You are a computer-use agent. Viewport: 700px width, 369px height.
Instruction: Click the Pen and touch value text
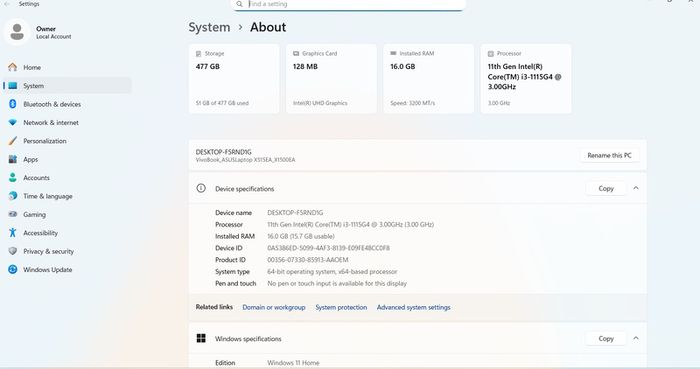(337, 283)
